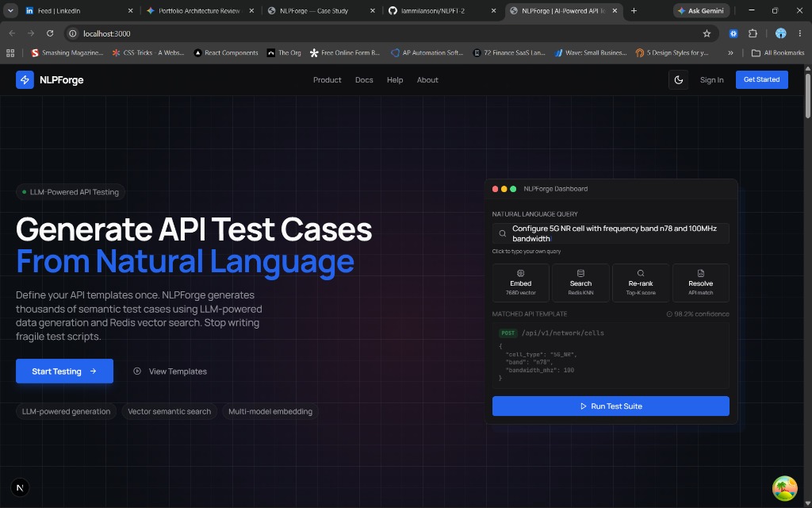Click the LLM-Powered API Testing badge
Screen dimensions: 812x508
click(71, 192)
